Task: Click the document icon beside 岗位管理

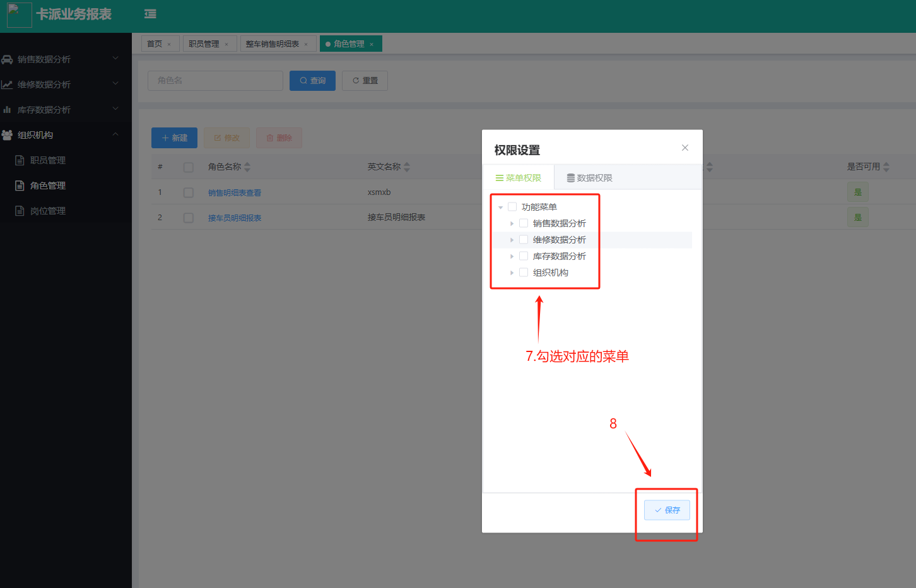Action: point(20,211)
